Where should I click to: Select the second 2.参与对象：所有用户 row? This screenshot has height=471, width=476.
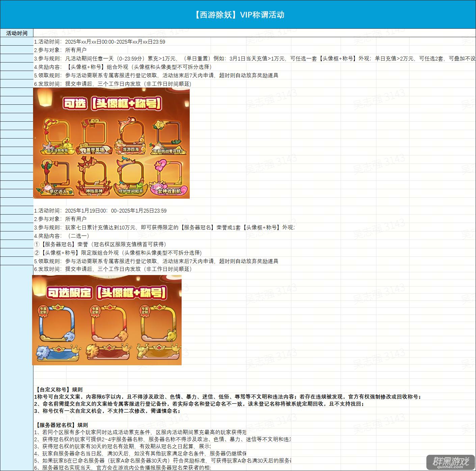pos(60,219)
